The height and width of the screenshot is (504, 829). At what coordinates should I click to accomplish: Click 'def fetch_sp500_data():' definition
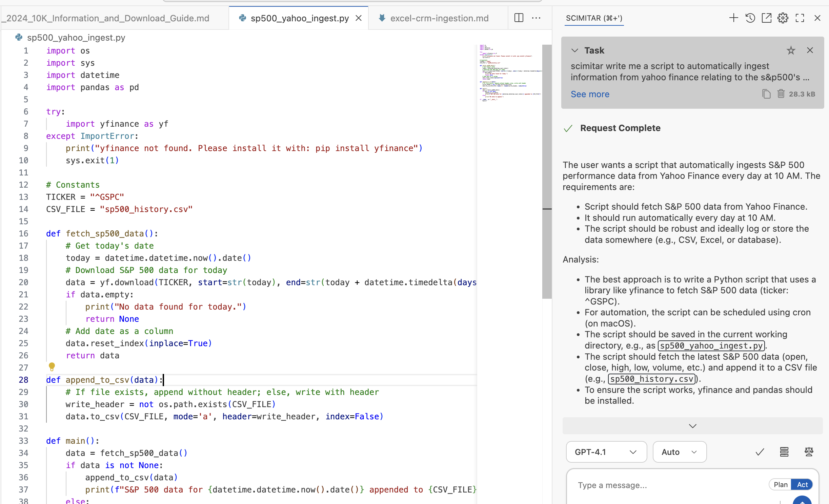[102, 233]
